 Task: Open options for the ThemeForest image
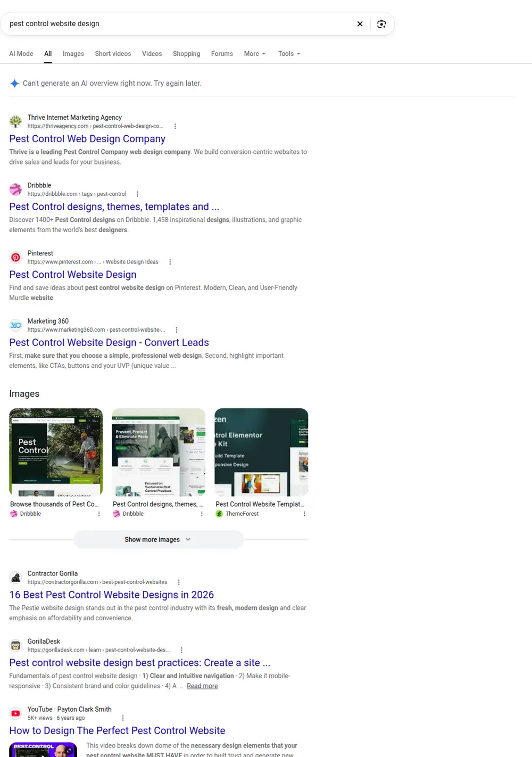(304, 514)
